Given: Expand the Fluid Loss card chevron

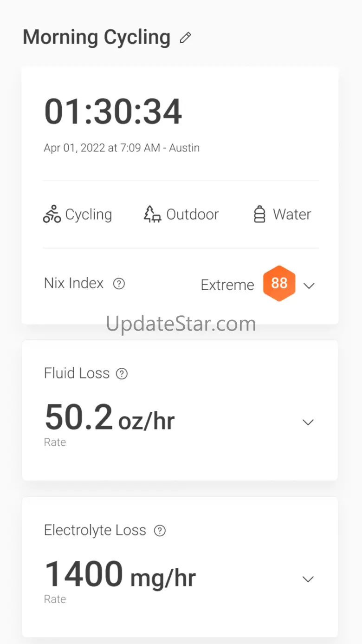Looking at the screenshot, I should coord(308,422).
